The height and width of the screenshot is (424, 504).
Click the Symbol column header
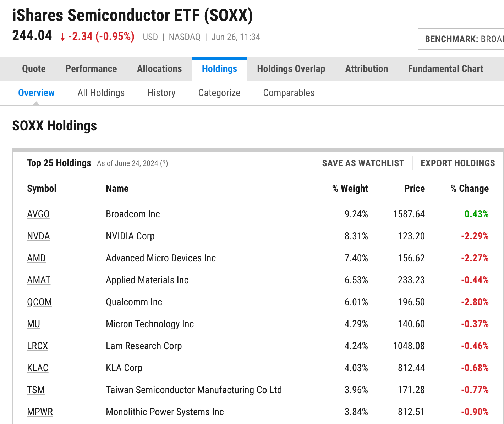tap(42, 189)
